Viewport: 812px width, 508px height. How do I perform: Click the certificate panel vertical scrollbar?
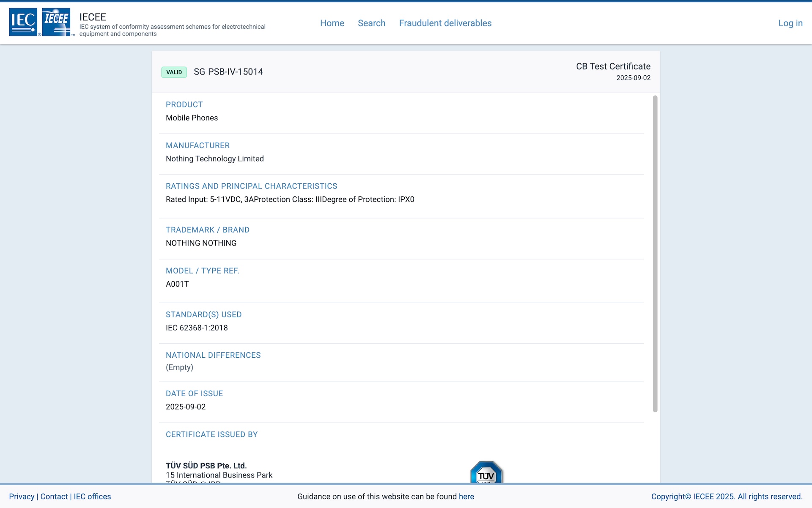tap(655, 254)
